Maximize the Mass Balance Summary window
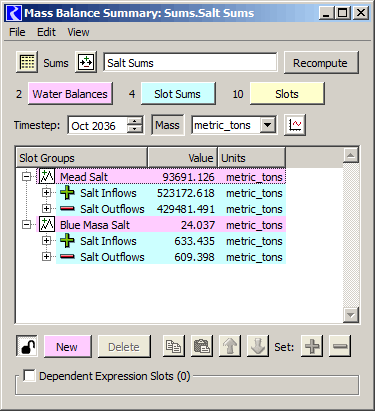This screenshot has height=411, width=375. 342,13
